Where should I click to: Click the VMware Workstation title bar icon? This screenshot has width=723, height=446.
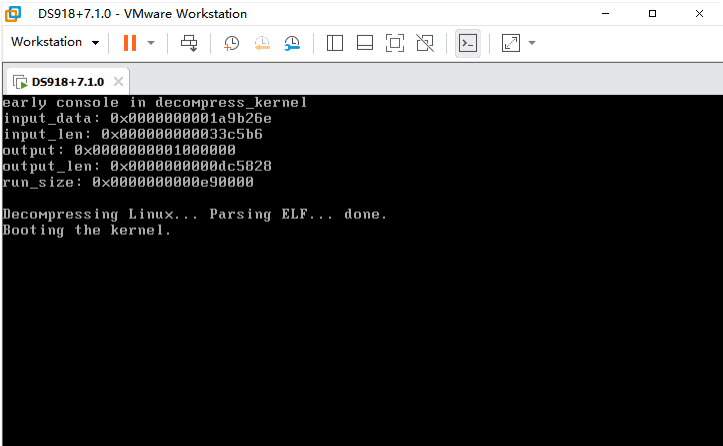[16, 14]
